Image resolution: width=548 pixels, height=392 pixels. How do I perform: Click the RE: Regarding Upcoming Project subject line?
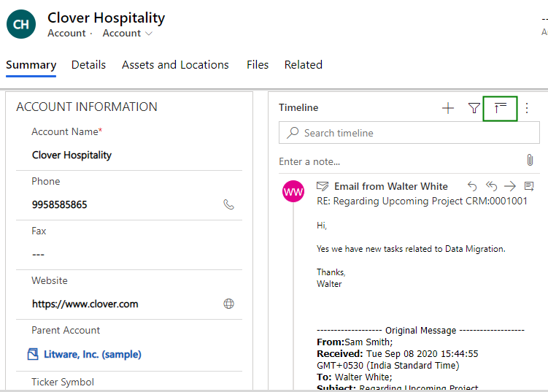422,201
